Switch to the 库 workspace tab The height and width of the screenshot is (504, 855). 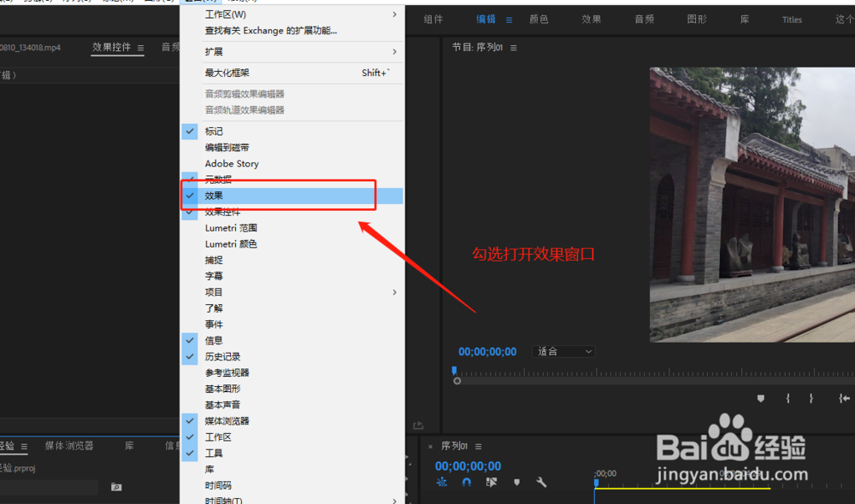click(x=745, y=20)
